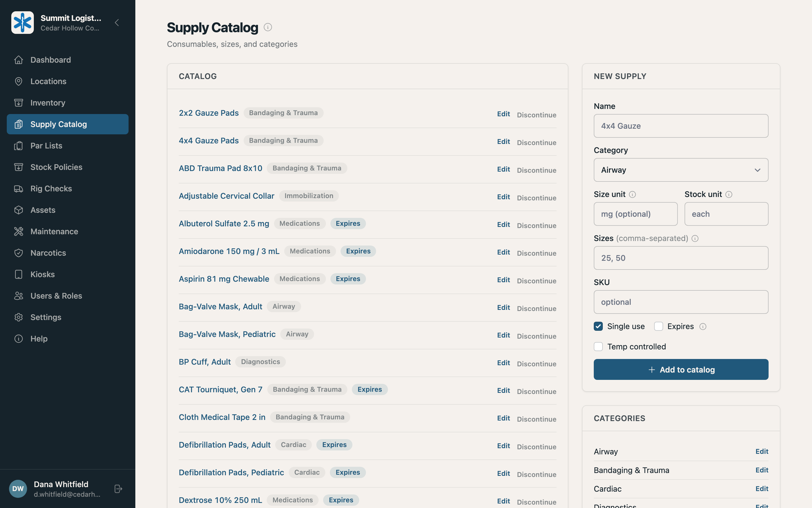
Task: Click the log out icon beside Dana Whitfield
Action: click(x=118, y=489)
